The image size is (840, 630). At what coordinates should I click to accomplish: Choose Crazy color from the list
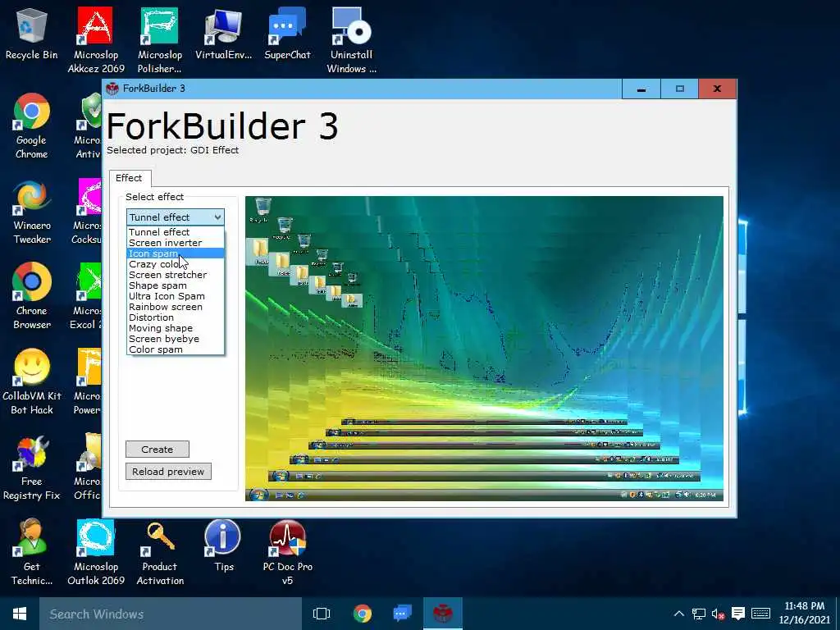[x=176, y=264]
